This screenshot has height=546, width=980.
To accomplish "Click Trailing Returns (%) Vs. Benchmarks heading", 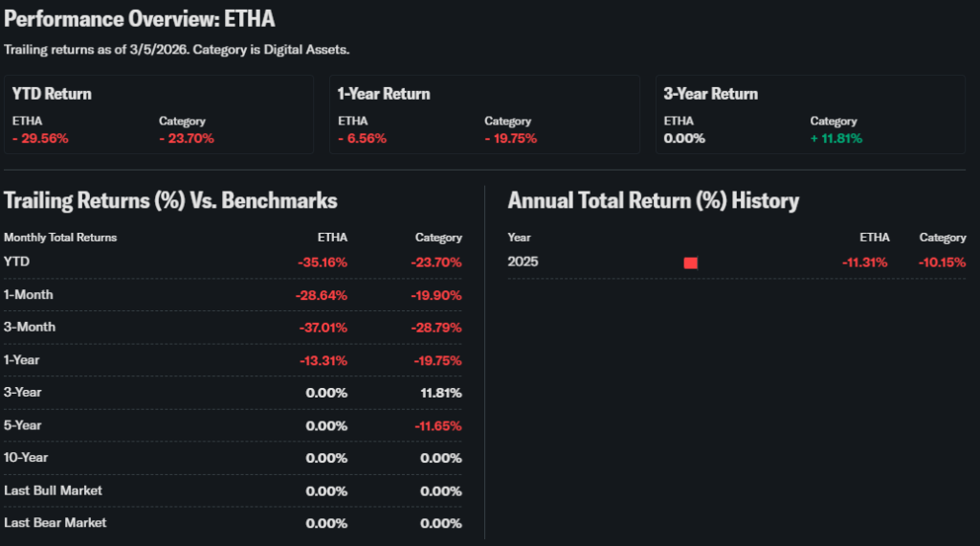I will click(x=170, y=200).
